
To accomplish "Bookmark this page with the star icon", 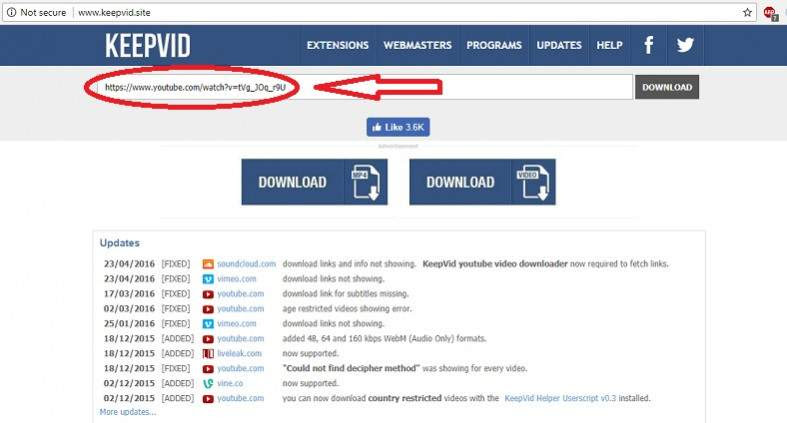I will [x=747, y=13].
